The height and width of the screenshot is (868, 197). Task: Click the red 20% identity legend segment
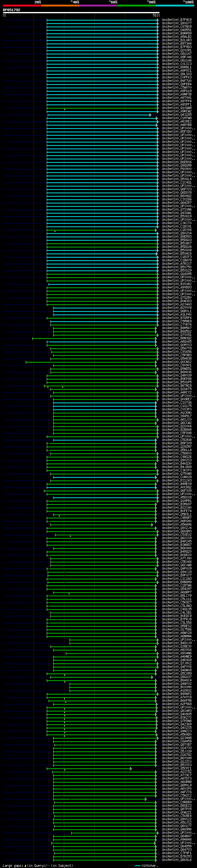[x=22, y=6]
